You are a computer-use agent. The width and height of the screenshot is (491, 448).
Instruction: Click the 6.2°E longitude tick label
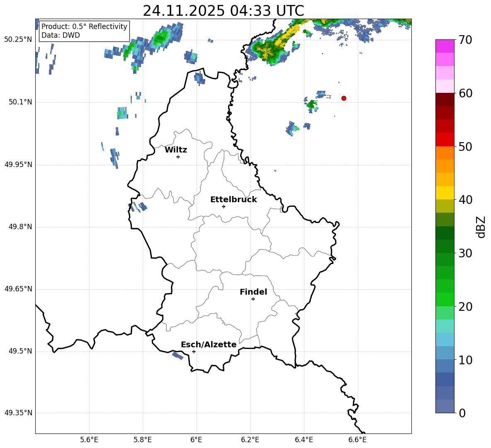click(250, 440)
